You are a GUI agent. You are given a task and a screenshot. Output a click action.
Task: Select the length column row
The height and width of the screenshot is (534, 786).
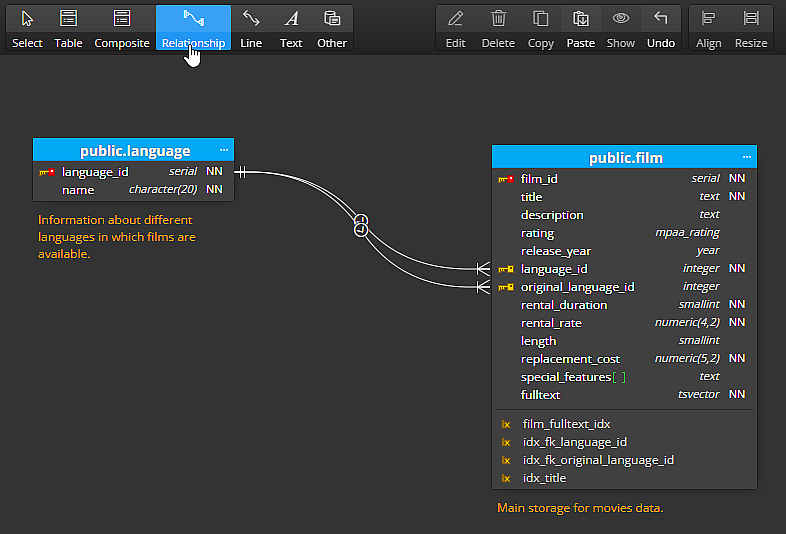pyautogui.click(x=625, y=341)
